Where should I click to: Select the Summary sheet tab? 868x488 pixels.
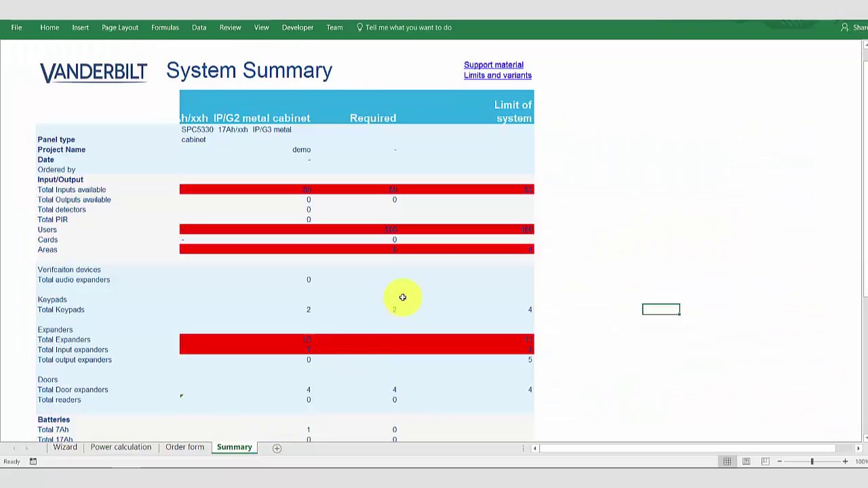pos(234,447)
